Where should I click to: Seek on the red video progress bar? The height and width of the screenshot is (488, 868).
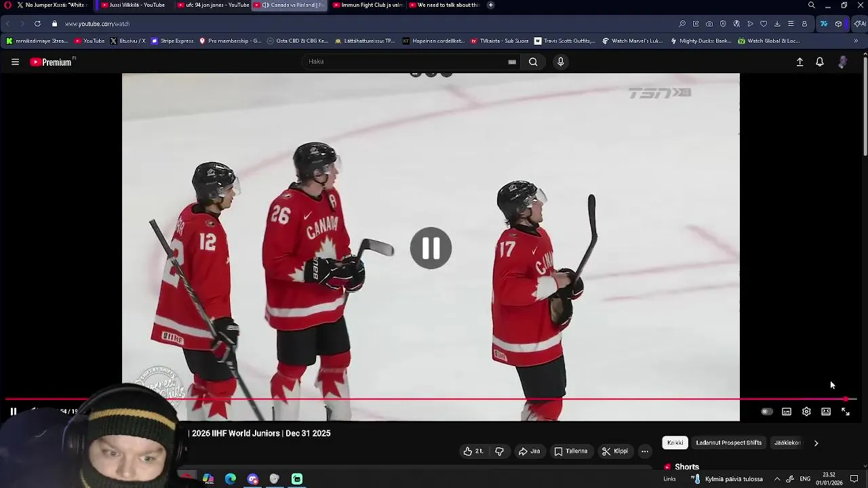tap(431, 399)
